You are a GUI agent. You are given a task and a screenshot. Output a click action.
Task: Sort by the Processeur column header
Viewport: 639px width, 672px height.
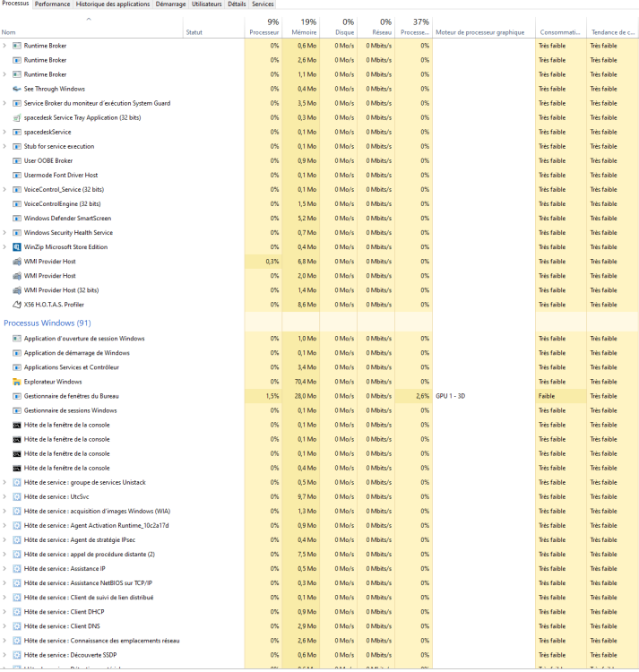pyautogui.click(x=263, y=27)
